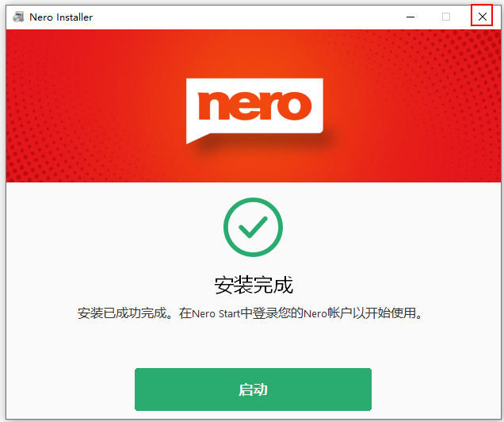Screen dimensions: 504x422
Task: Click the red dotted banner right of the logo
Action: [x=412, y=106]
